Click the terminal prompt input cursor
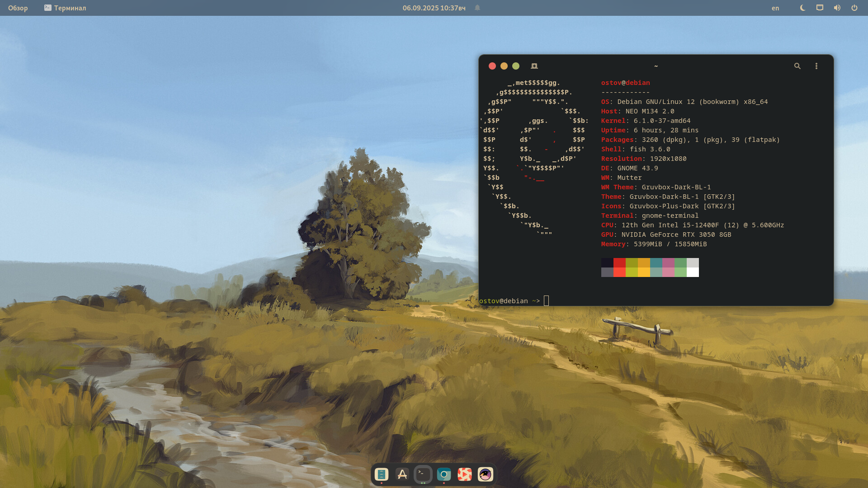Screen dimensions: 868x488 [x=546, y=301]
